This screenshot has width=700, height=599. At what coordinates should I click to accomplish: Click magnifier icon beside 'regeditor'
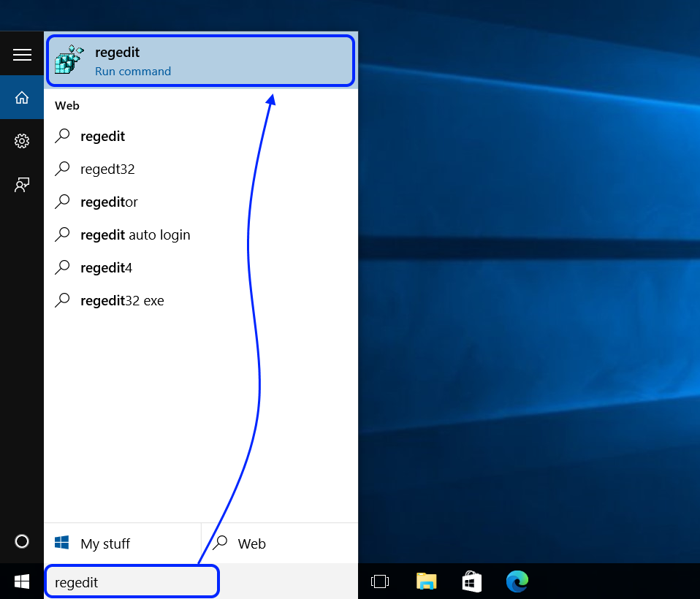[63, 202]
